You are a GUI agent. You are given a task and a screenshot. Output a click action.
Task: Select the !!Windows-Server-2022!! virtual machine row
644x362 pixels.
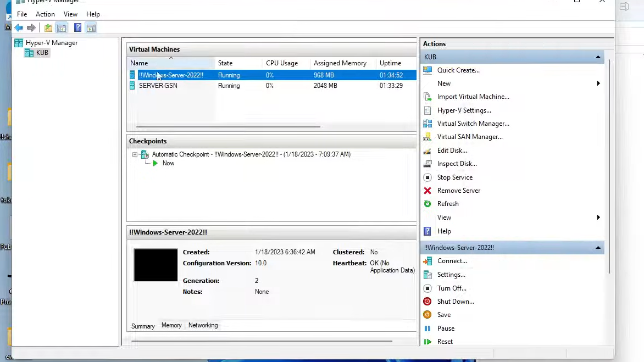[271, 75]
